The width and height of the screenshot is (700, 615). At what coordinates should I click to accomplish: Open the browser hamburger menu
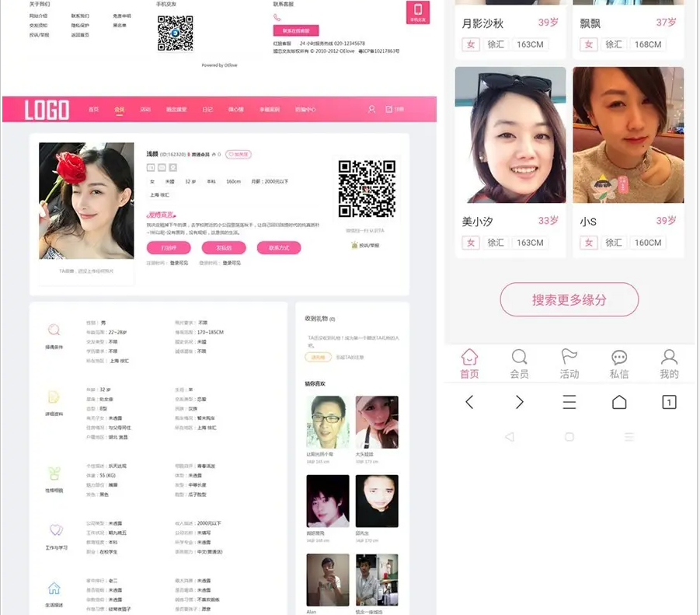(x=569, y=402)
